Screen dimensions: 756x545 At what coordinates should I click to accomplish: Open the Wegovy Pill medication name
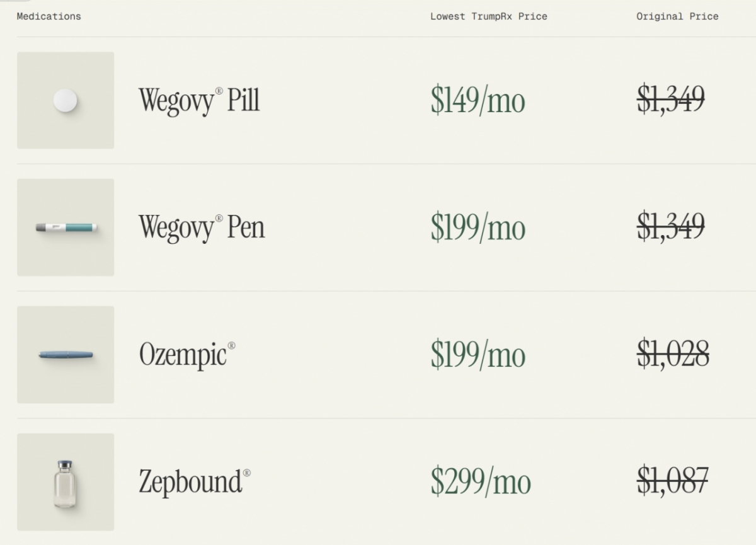click(x=198, y=101)
